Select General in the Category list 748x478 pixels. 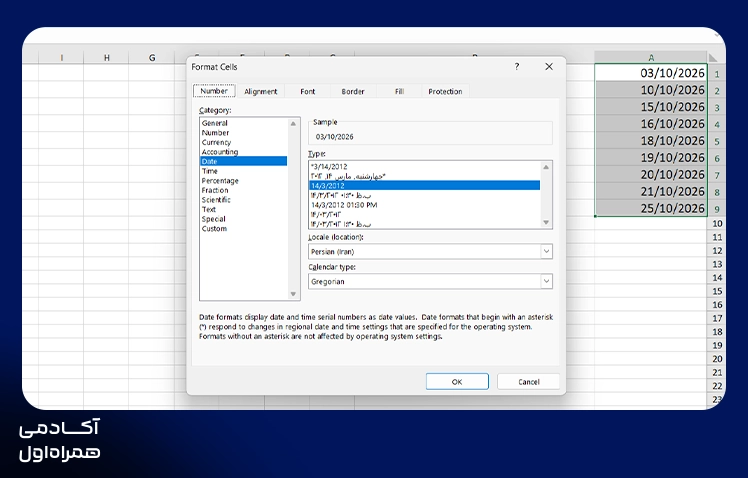[x=243, y=123]
